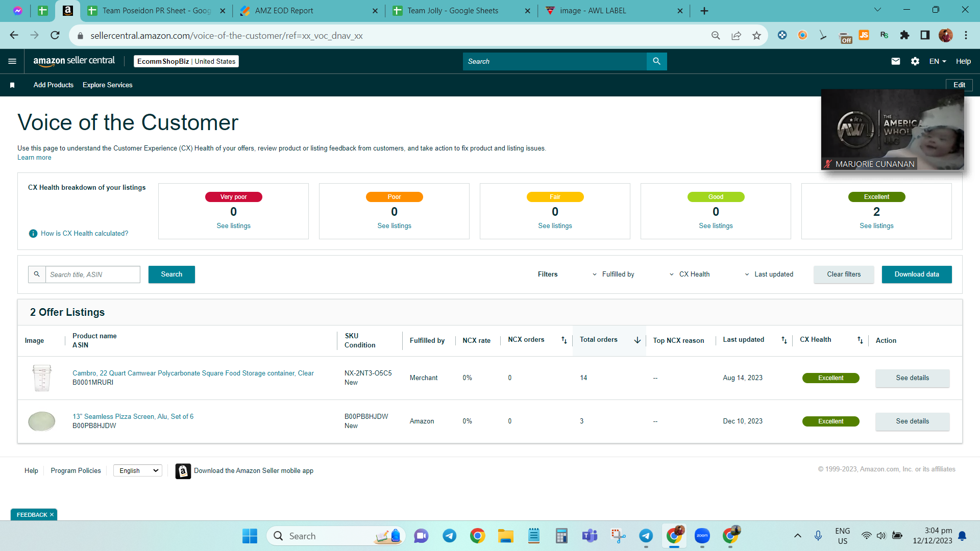Viewport: 980px width, 551px height.
Task: Open Program Policies in the footer
Action: click(x=76, y=471)
